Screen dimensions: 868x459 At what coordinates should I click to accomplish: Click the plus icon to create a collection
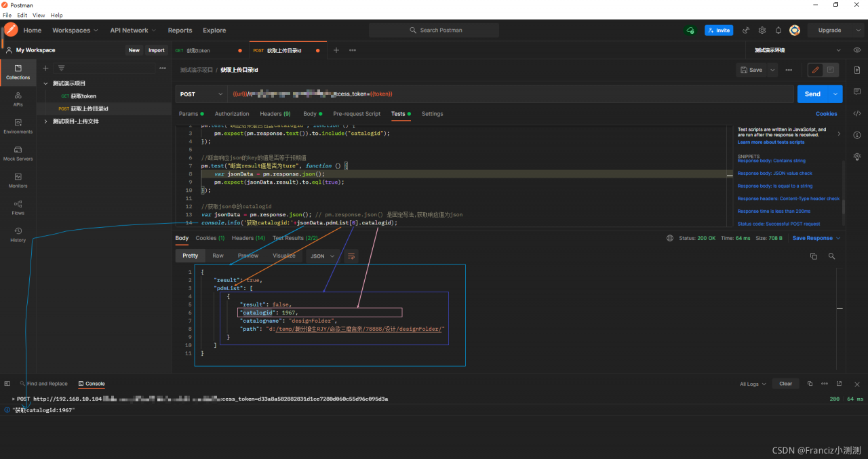(45, 68)
